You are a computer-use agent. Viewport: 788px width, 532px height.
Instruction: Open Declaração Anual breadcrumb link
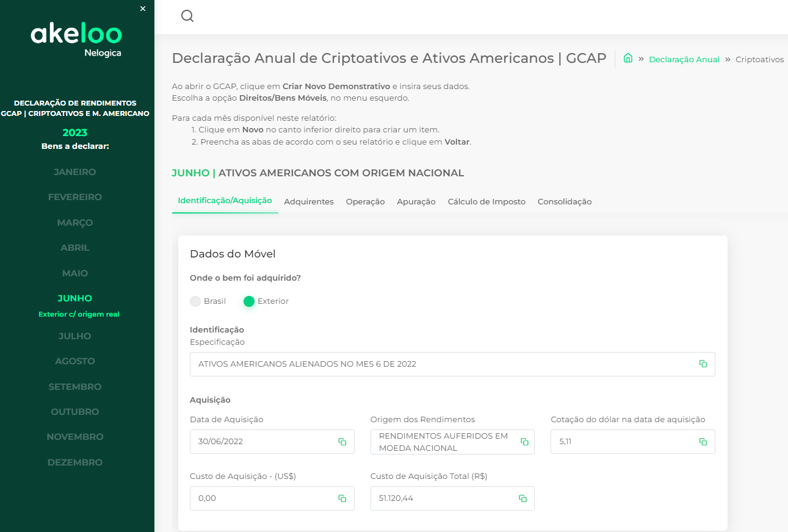coord(684,60)
